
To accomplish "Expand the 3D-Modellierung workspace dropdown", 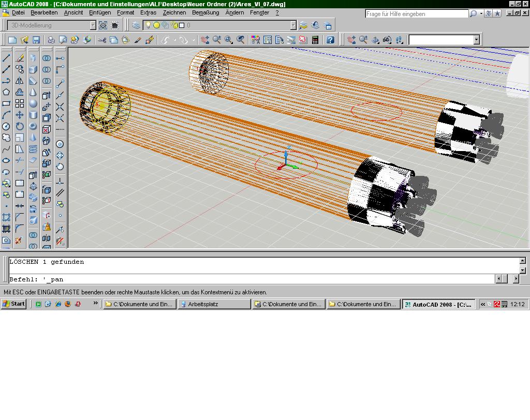I will (93, 25).
